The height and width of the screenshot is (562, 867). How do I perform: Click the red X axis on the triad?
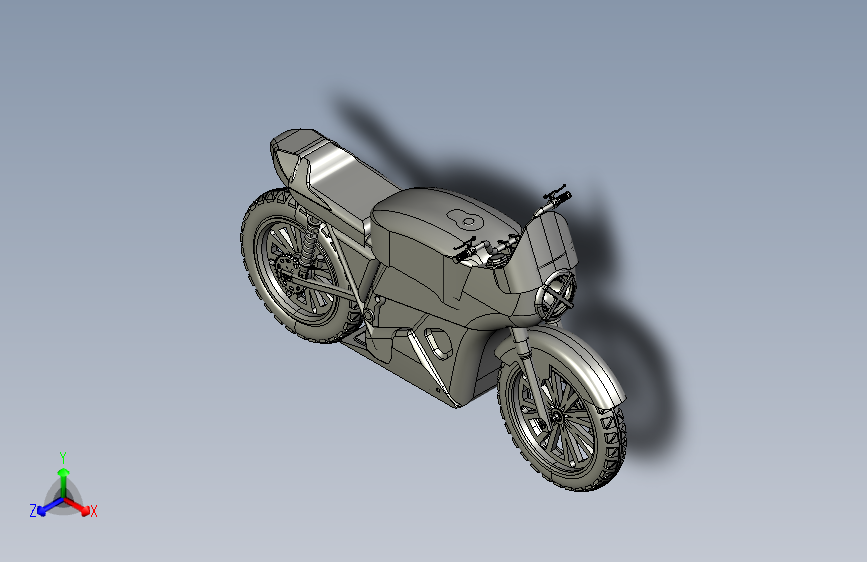77,506
